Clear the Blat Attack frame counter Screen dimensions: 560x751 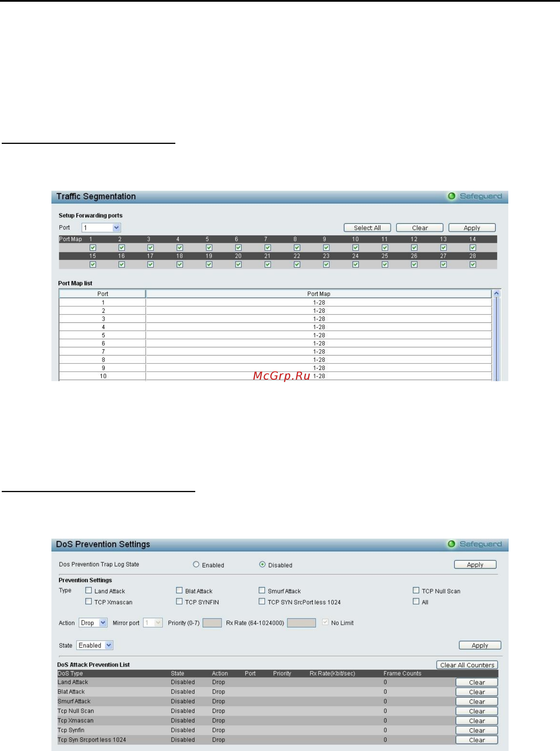477,692
